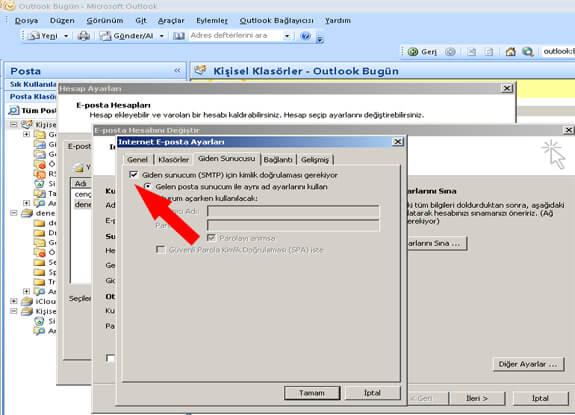
Task: Click Tamam in Internet E-posta Ayarları
Action: click(312, 393)
